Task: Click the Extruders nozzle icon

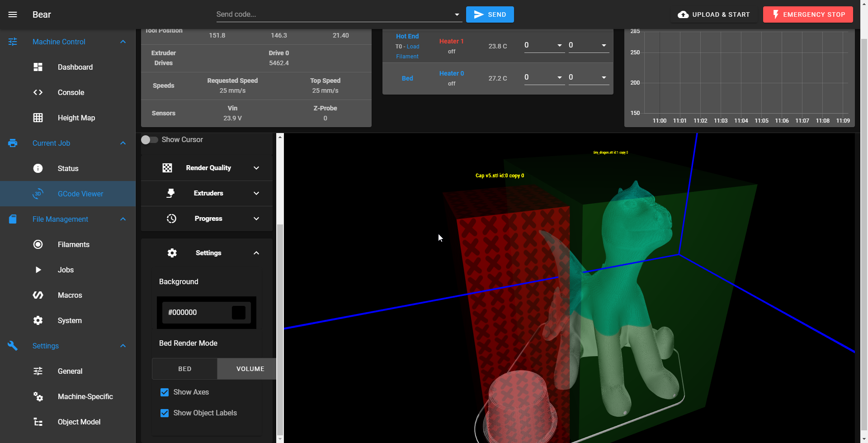Action: 170,193
